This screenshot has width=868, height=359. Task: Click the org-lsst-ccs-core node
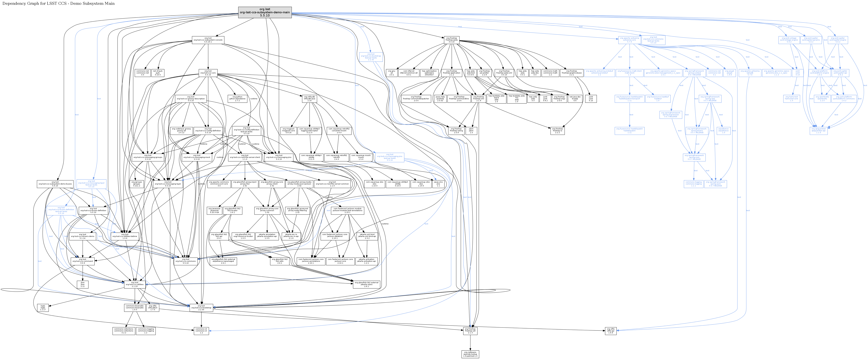click(208, 73)
